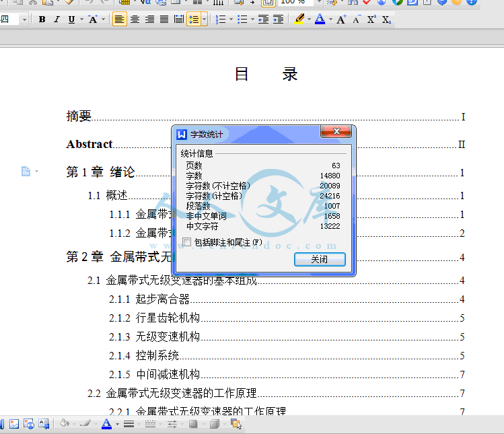Click the fill color paint bucket
504x434 pixels.
coord(65,424)
